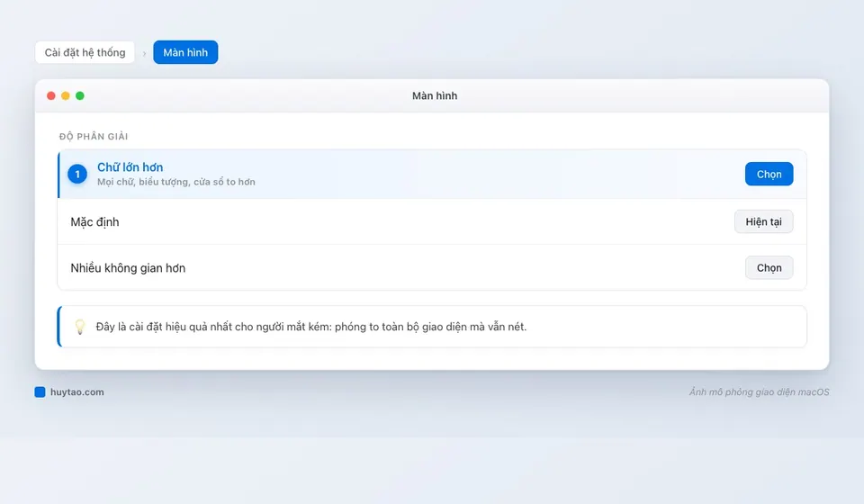Image resolution: width=864 pixels, height=504 pixels.
Task: Click Chọn for Nhiều không gian hơn
Action: coord(769,267)
